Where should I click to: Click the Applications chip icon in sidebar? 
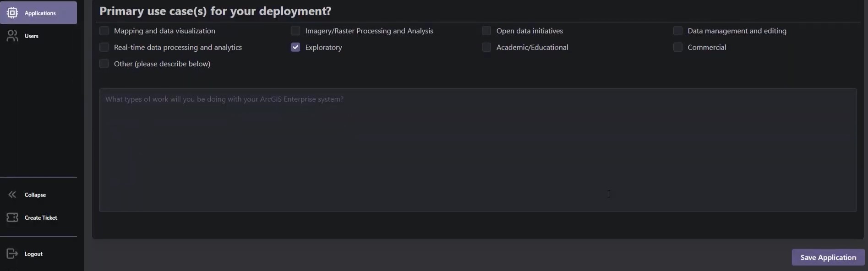pyautogui.click(x=12, y=13)
